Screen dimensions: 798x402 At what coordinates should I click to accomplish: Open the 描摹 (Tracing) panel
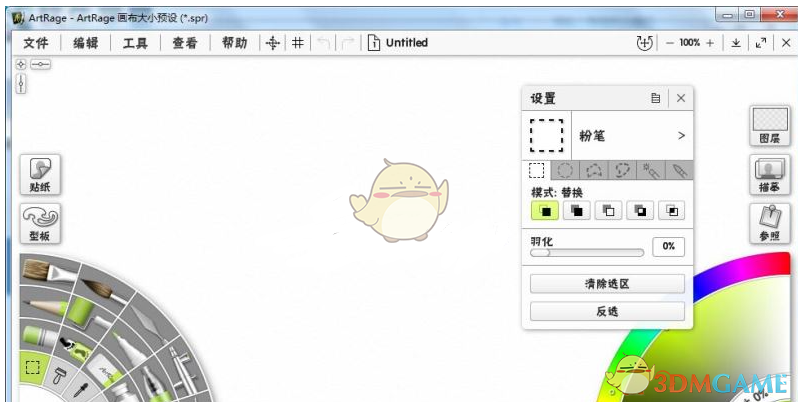tap(770, 175)
